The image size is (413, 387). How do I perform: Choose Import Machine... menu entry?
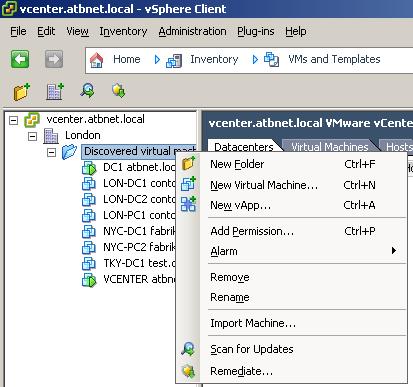[292, 323]
